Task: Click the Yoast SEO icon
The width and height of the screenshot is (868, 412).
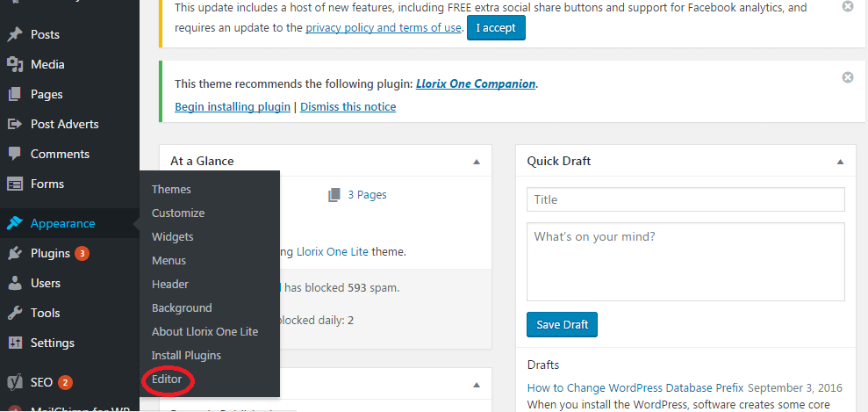Action: (14, 382)
